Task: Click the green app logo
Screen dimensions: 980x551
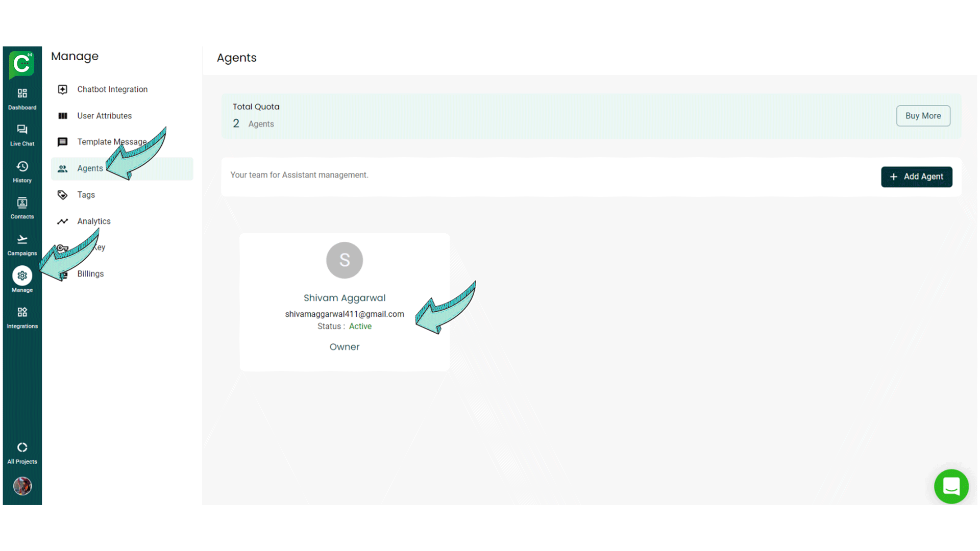Action: (x=22, y=64)
